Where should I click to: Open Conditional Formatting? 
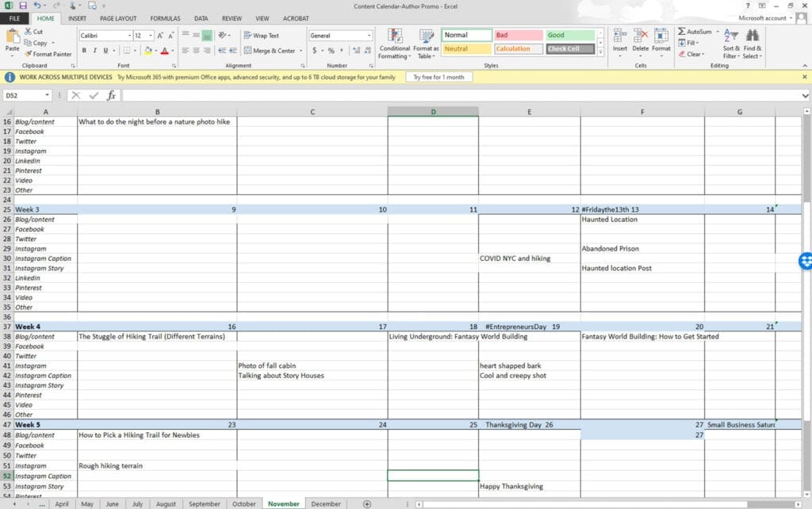[x=394, y=42]
